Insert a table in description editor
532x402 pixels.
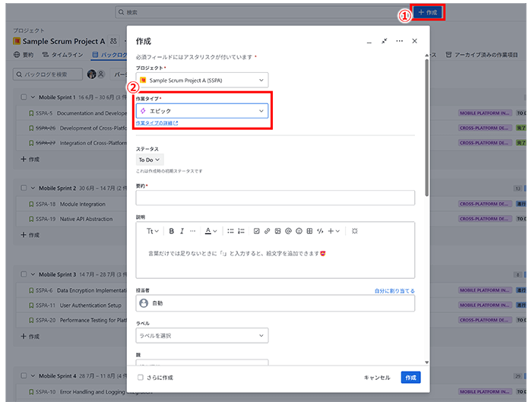click(309, 231)
